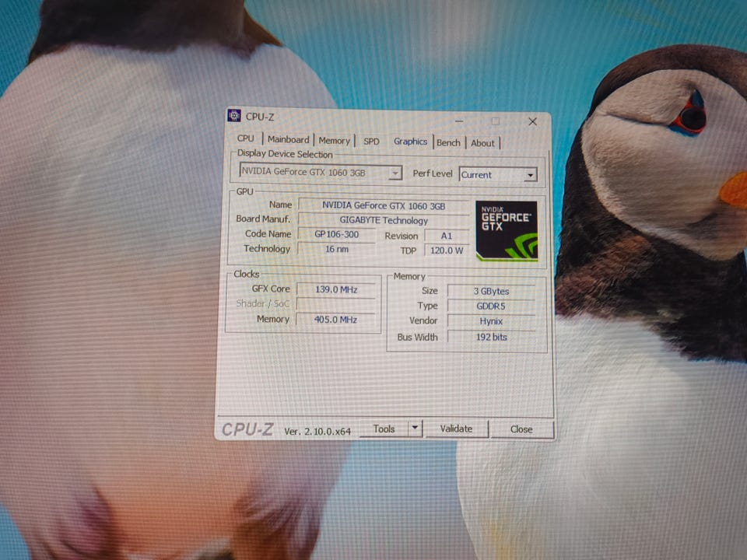Click the NVIDIA GeForce GTX logo image
Image resolution: width=747 pixels, height=560 pixels.
click(x=507, y=230)
